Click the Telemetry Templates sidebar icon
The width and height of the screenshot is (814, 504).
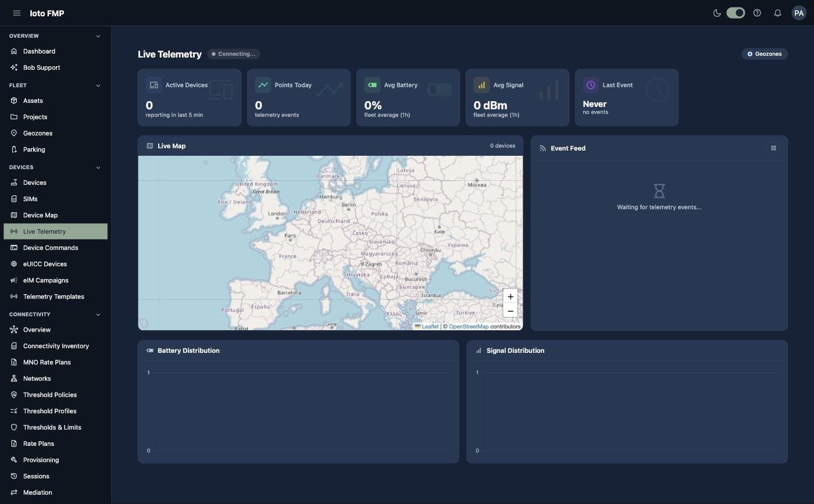point(14,296)
